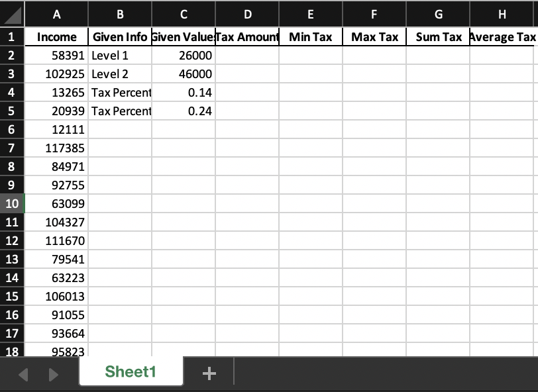
Task: Select the Tax Percent cell in row 5
Action: (x=119, y=111)
